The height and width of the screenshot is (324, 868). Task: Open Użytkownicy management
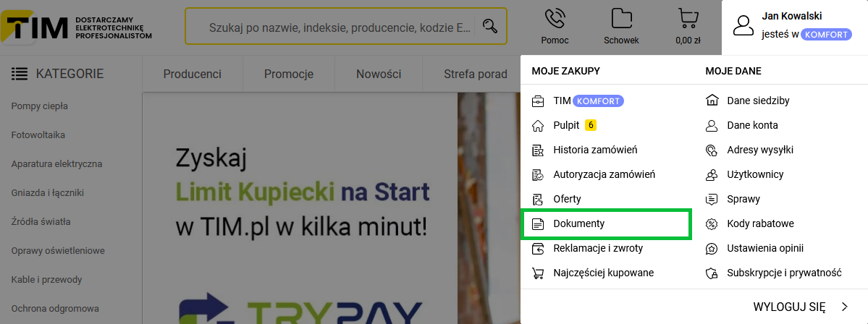755,175
